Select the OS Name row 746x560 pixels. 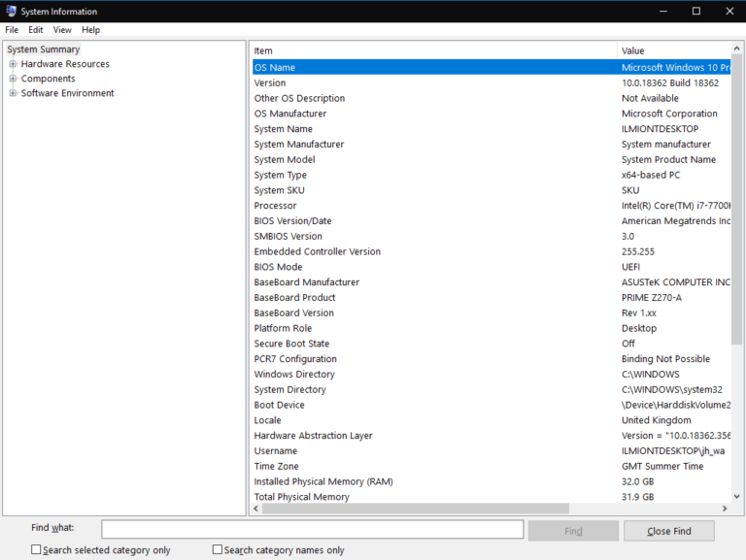click(492, 68)
